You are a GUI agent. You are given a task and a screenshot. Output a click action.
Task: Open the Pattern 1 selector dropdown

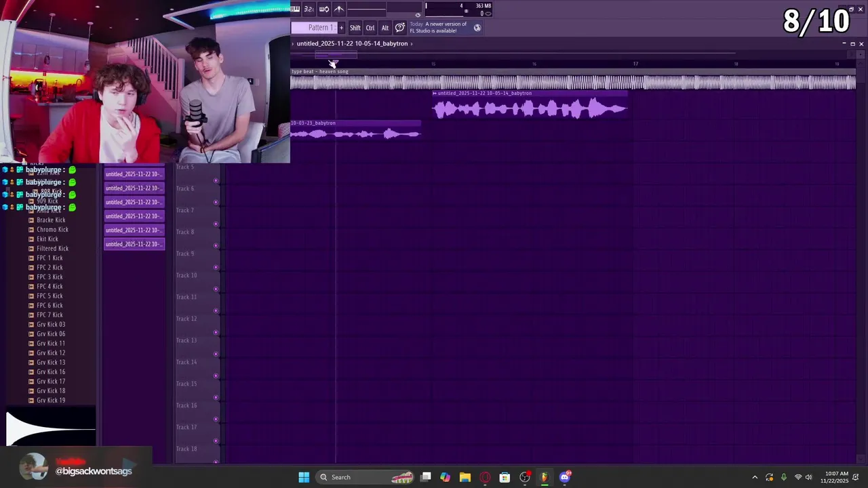coord(314,28)
